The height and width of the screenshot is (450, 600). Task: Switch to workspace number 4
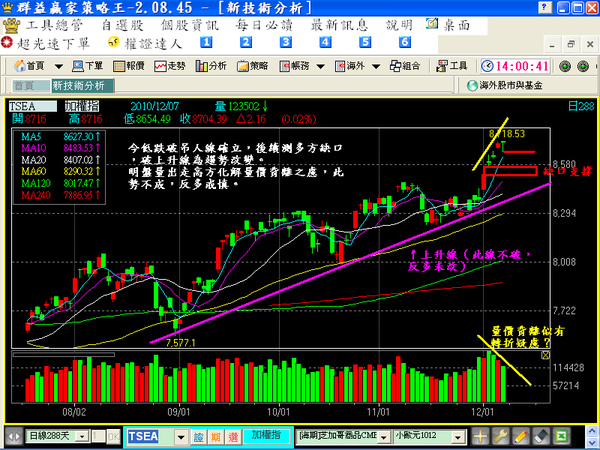click(325, 42)
